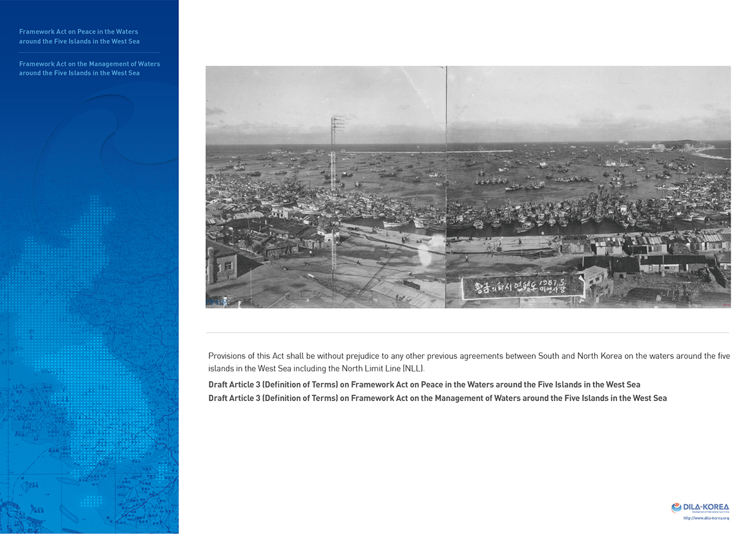Click the historic harbor panorama photograph
The height and width of the screenshot is (534, 756).
tap(468, 187)
